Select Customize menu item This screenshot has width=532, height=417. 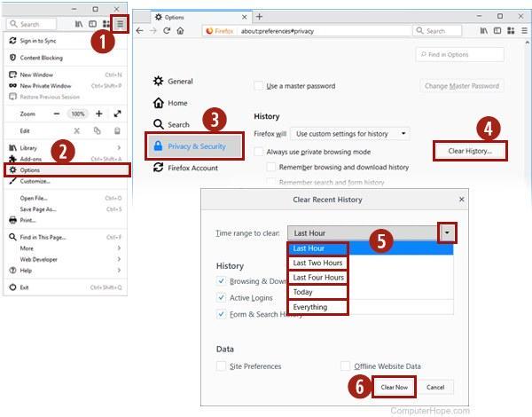(x=65, y=181)
